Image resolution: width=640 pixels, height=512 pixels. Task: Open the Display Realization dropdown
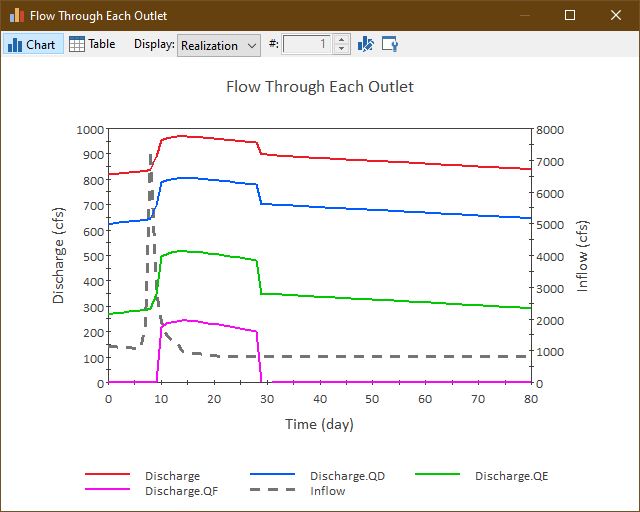click(x=219, y=45)
